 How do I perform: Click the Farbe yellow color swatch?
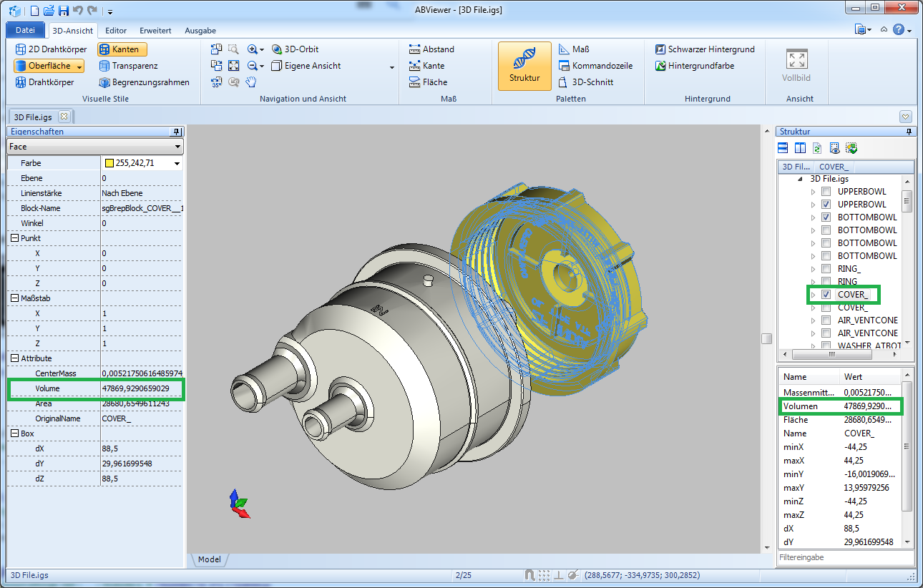pos(109,163)
